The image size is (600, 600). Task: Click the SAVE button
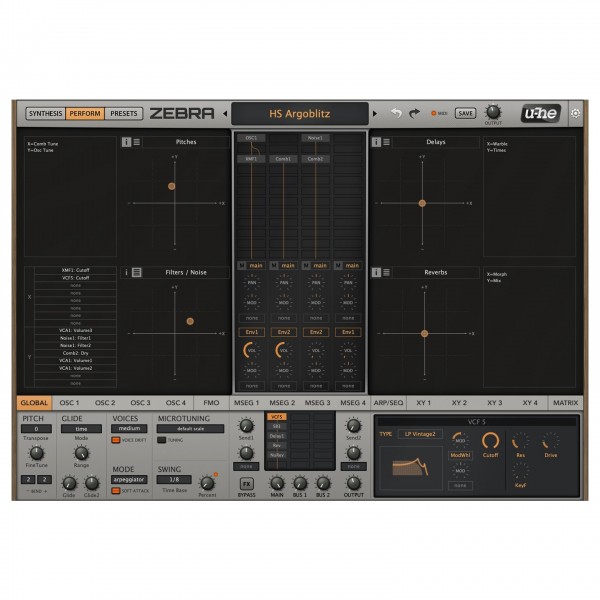(x=465, y=113)
